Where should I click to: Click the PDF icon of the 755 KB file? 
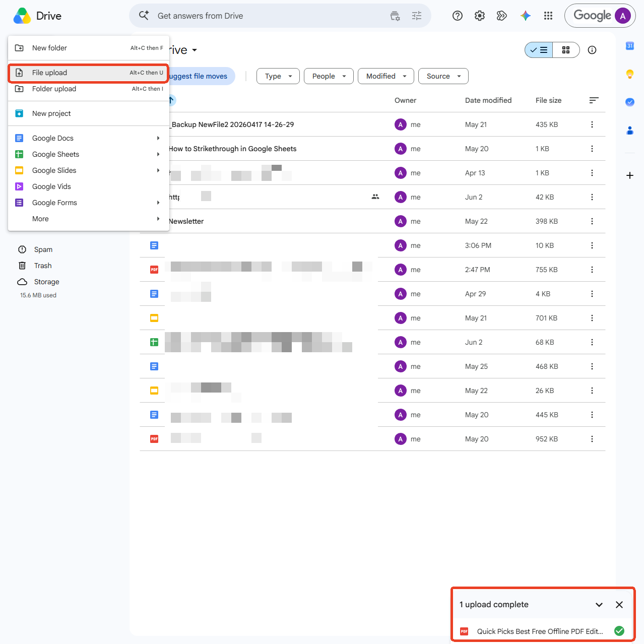(x=154, y=270)
